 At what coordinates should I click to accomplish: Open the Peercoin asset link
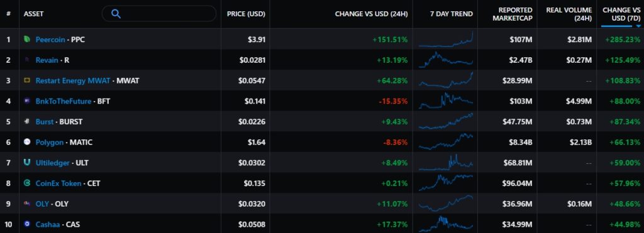pyautogui.click(x=50, y=40)
